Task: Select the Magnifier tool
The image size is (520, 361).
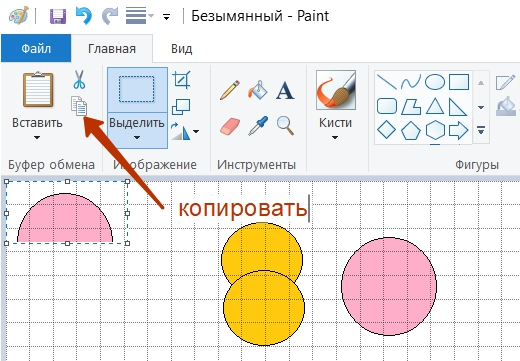Action: [x=285, y=126]
